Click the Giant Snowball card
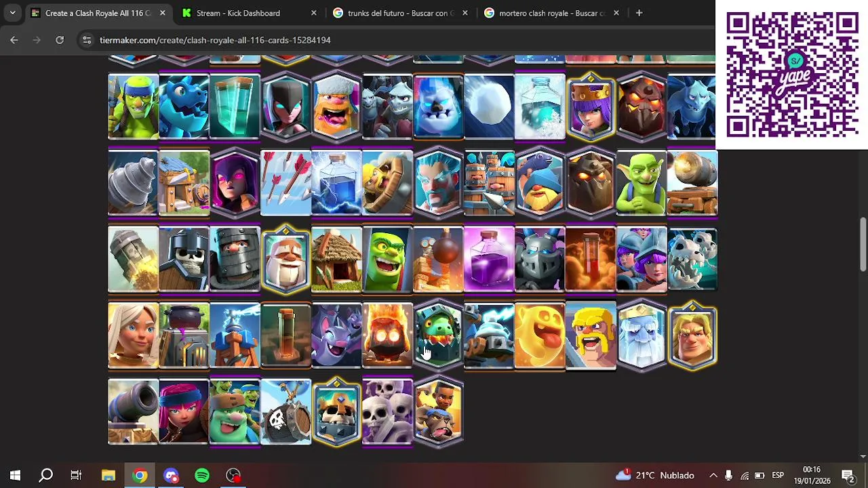868x488 pixels. 489,106
